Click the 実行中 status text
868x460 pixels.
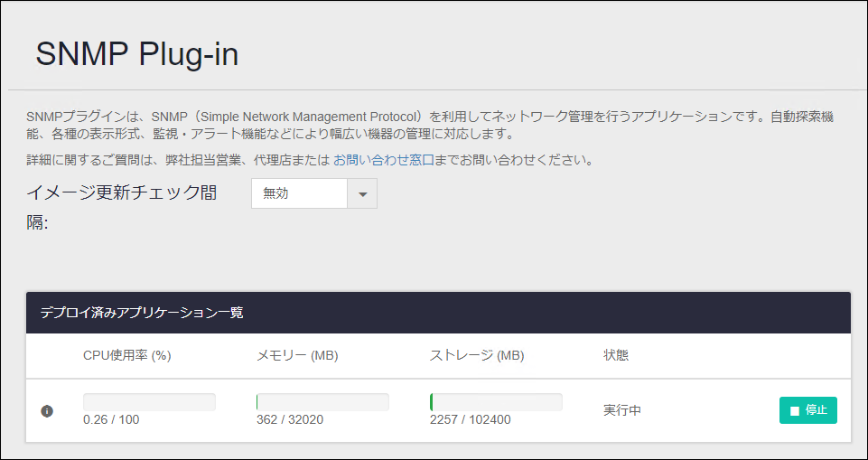[x=622, y=410]
